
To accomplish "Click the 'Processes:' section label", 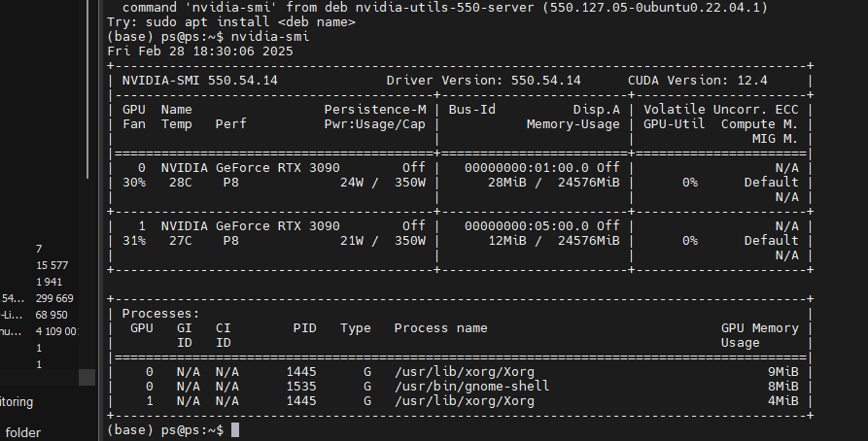I will click(x=161, y=313).
